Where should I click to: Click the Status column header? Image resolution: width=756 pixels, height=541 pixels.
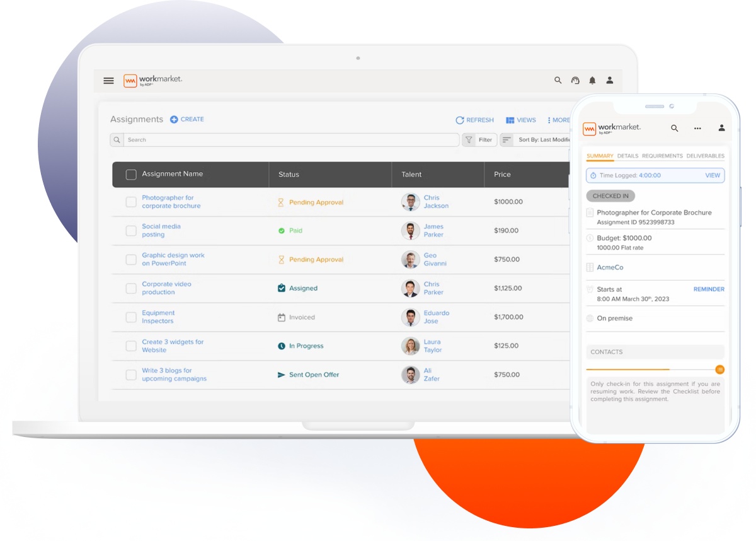289,175
